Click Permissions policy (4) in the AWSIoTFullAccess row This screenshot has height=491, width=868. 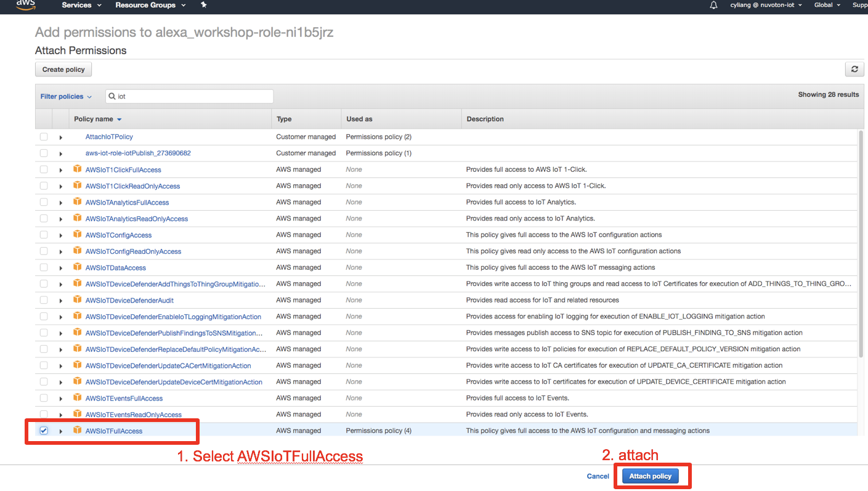pos(378,431)
